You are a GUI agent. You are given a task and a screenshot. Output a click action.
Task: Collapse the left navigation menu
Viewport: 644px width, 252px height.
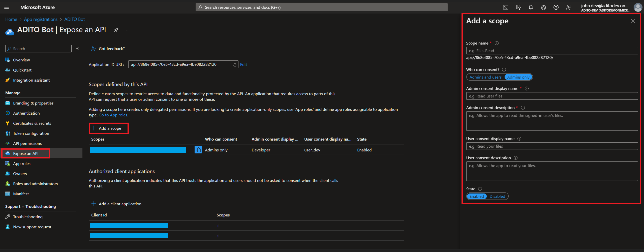tap(78, 49)
